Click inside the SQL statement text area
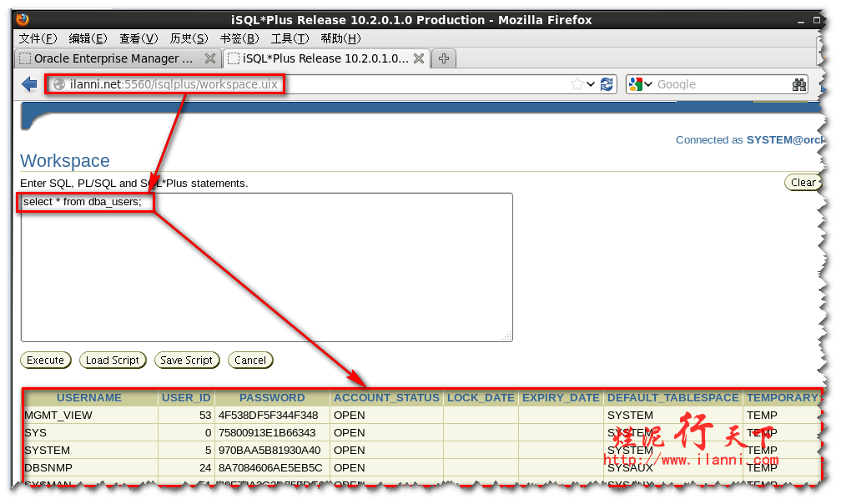The image size is (841, 504). 267,275
